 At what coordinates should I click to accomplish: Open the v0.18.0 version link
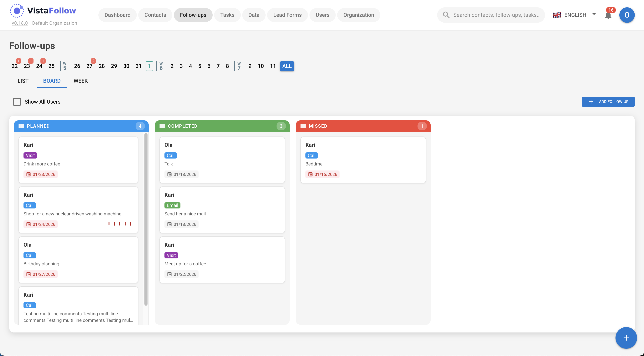(x=20, y=23)
